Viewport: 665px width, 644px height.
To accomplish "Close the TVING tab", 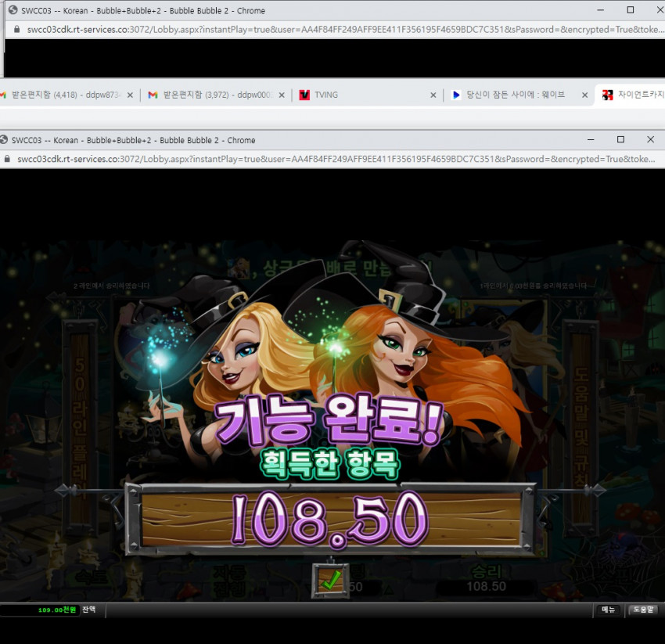I will click(433, 95).
